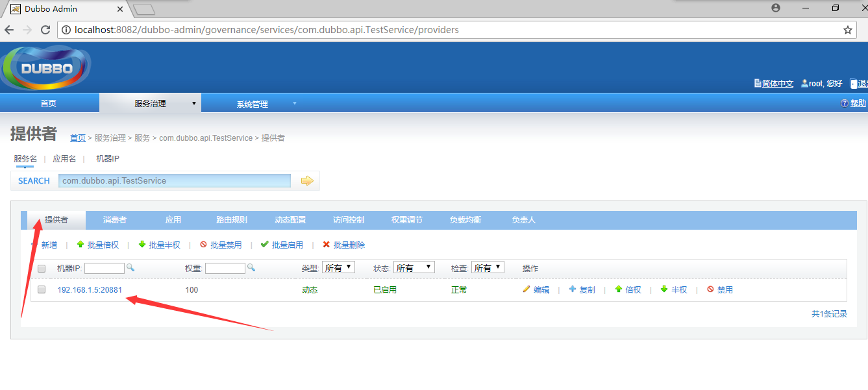
Task: Select 机器IP search type
Action: [x=108, y=159]
